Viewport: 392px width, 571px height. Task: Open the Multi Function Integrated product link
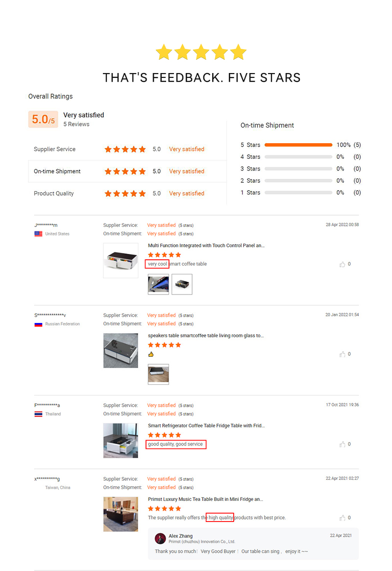[x=206, y=246]
